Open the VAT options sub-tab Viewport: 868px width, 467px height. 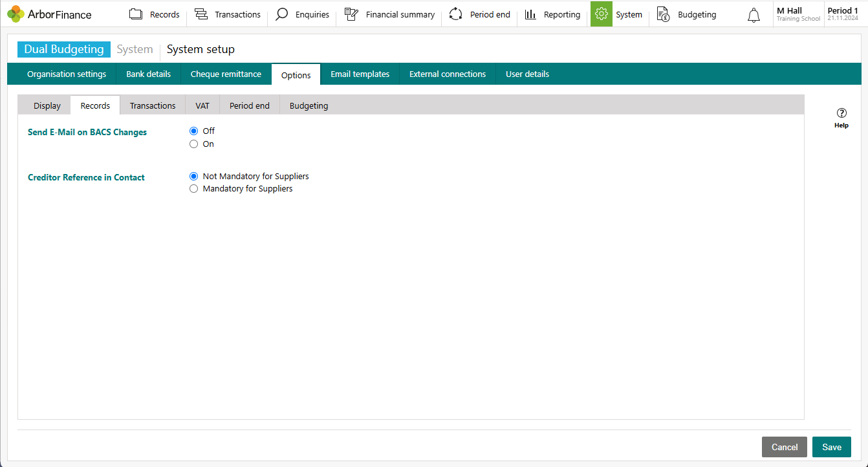[202, 105]
